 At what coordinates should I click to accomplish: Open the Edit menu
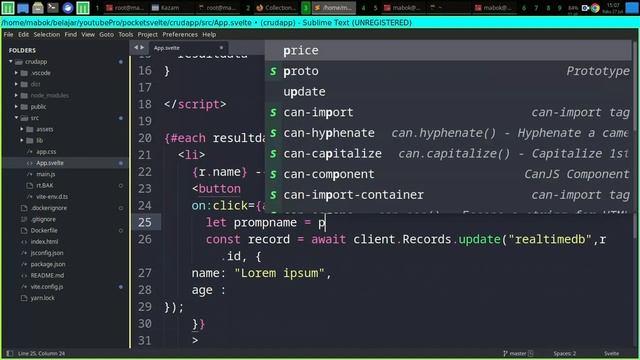pos(23,35)
